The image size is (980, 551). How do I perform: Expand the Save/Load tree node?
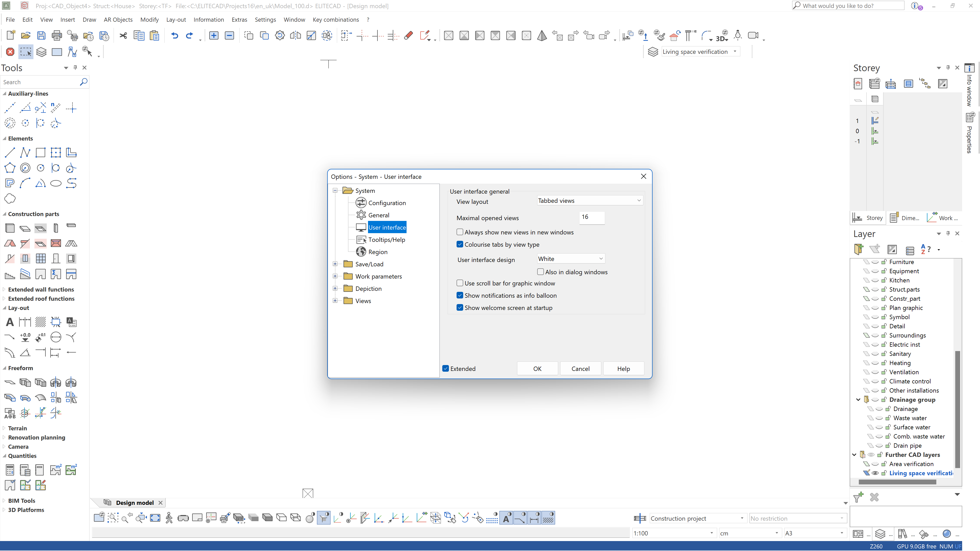335,264
